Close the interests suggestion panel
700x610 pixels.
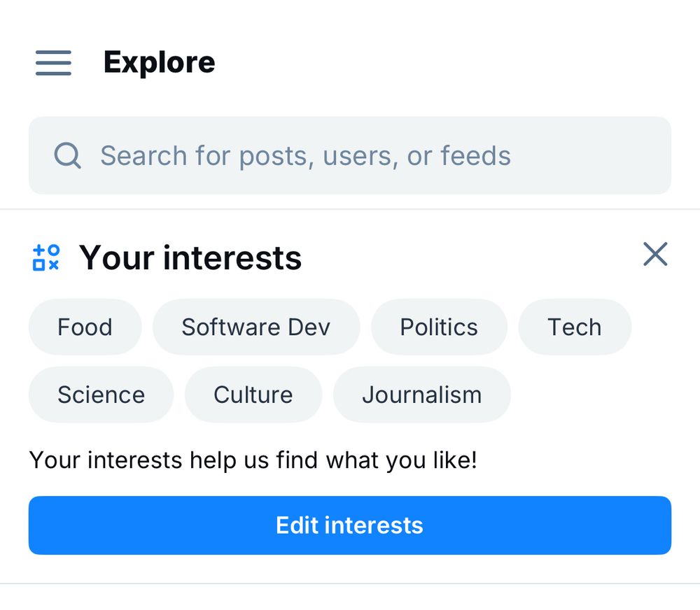(655, 255)
